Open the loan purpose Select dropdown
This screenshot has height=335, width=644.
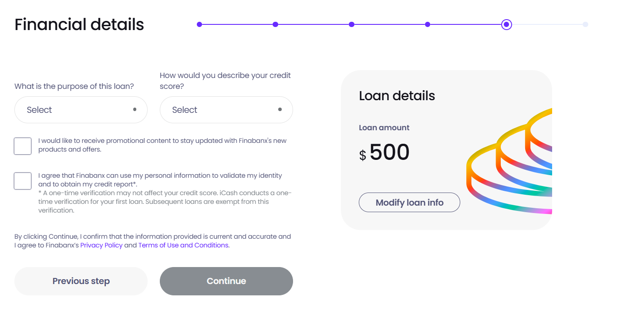[x=81, y=110]
